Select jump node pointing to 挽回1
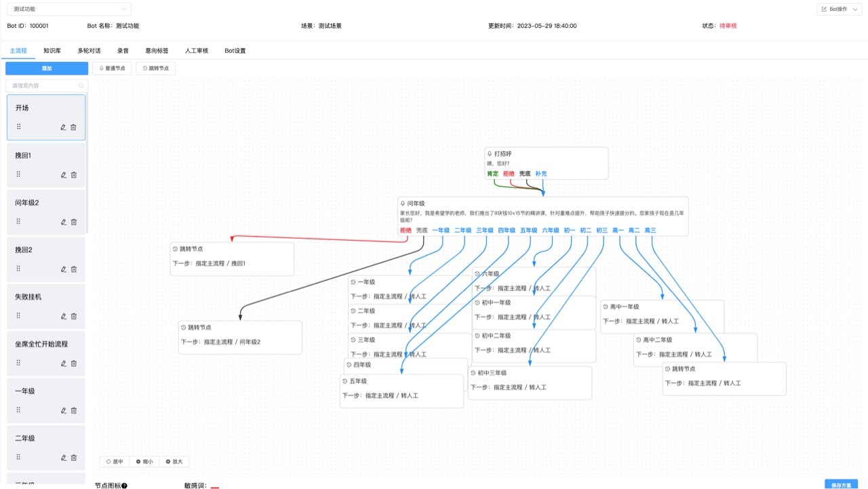 pyautogui.click(x=232, y=259)
